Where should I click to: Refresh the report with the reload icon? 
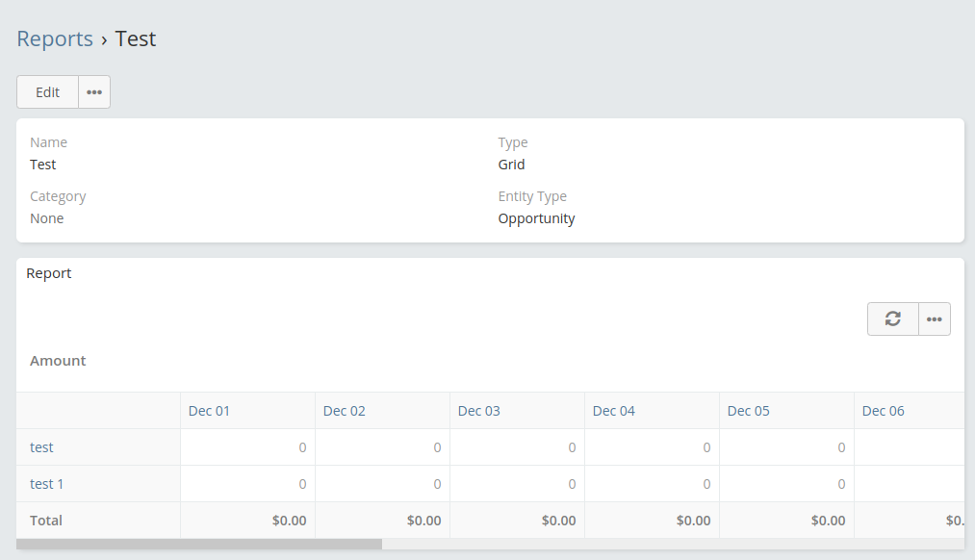point(893,318)
